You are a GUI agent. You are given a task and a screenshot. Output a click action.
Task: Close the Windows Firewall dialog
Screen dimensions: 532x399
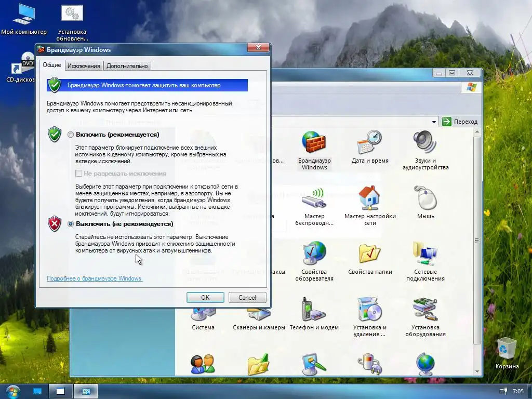(x=258, y=47)
